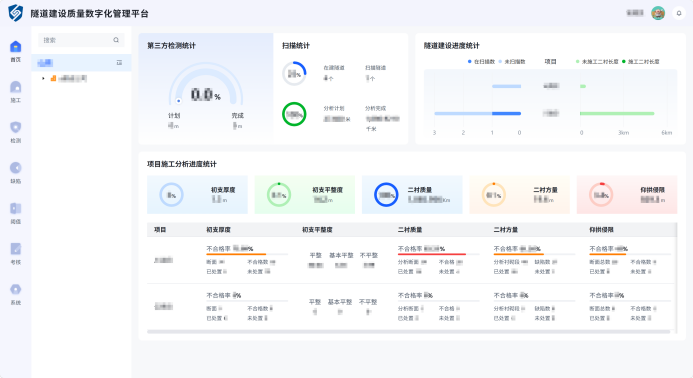Screen dimensions: 693x378
Task: Click the 第三方检测统计 panel title
Action: [171, 46]
